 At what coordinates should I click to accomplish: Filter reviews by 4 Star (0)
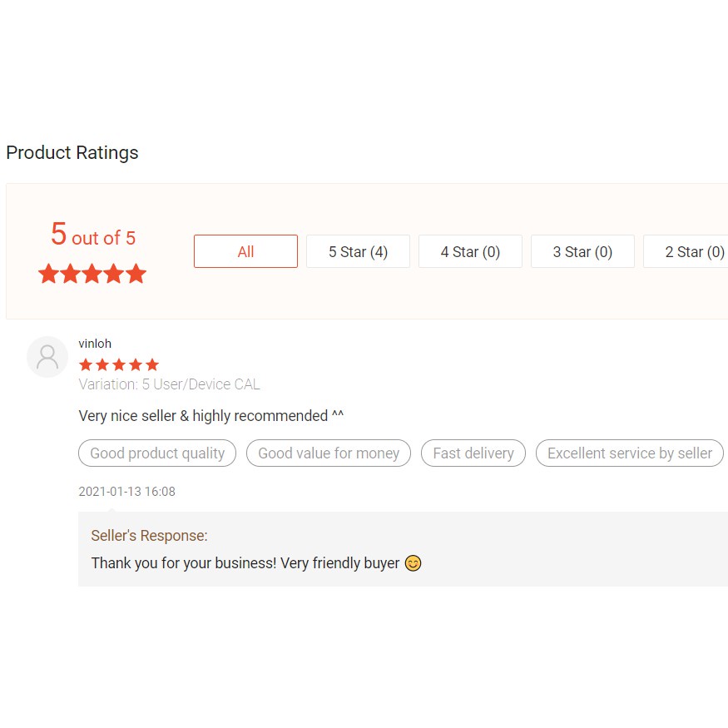pos(470,251)
